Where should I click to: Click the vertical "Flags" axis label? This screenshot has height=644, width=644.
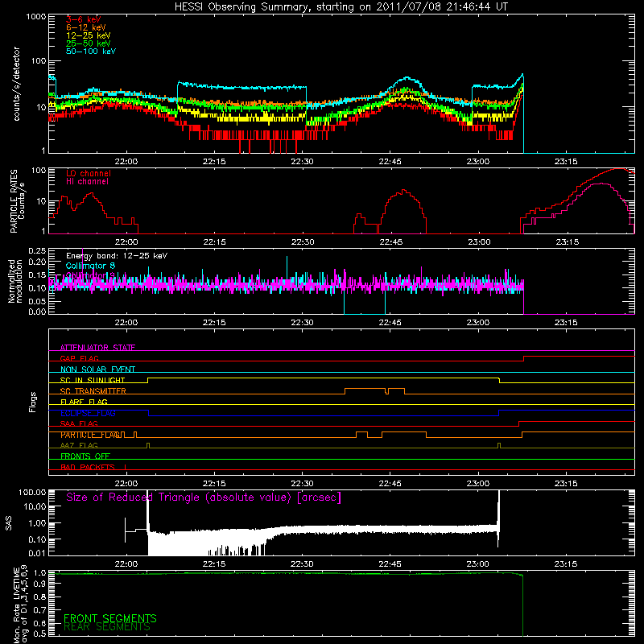33,402
